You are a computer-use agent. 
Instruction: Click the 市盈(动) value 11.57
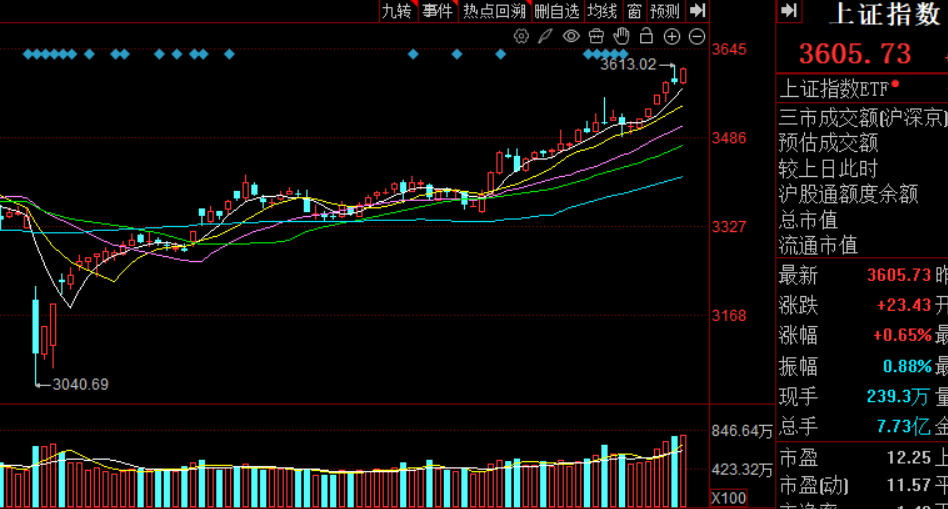(908, 485)
